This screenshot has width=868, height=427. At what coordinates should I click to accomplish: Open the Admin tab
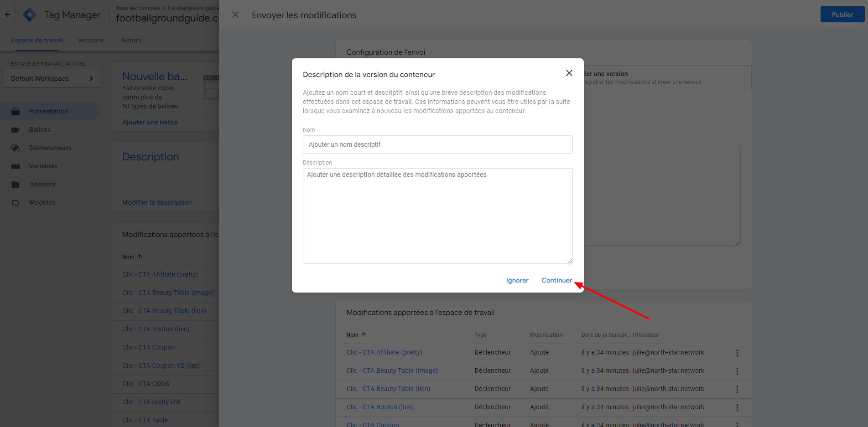tap(131, 40)
